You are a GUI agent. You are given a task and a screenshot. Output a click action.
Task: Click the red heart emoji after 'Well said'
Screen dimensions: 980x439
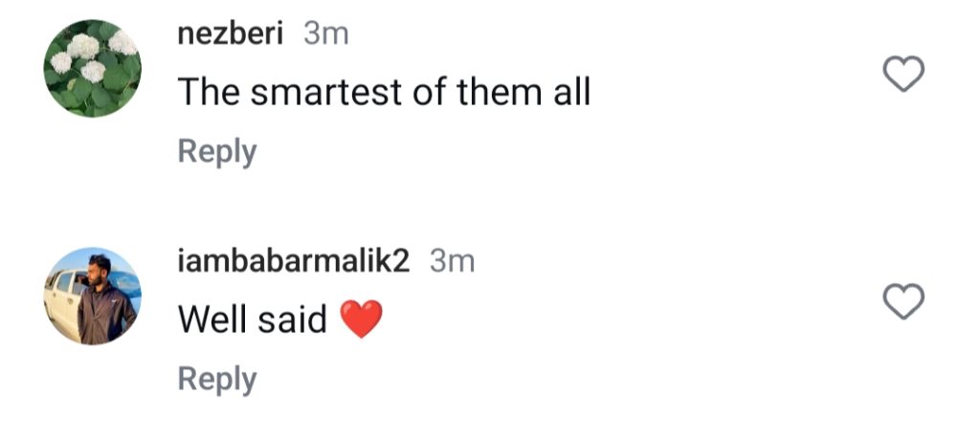361,319
